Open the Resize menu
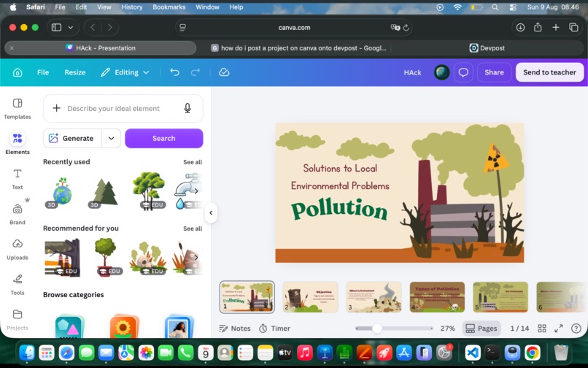 pos(74,72)
